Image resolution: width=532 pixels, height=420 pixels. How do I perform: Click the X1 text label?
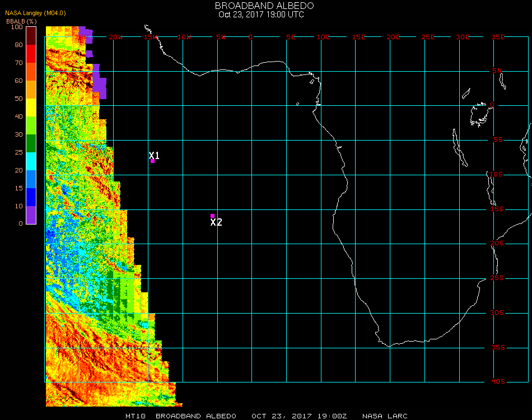[154, 155]
